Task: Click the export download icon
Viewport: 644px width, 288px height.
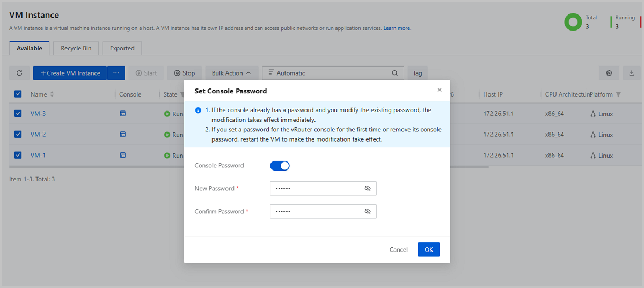Action: 631,73
